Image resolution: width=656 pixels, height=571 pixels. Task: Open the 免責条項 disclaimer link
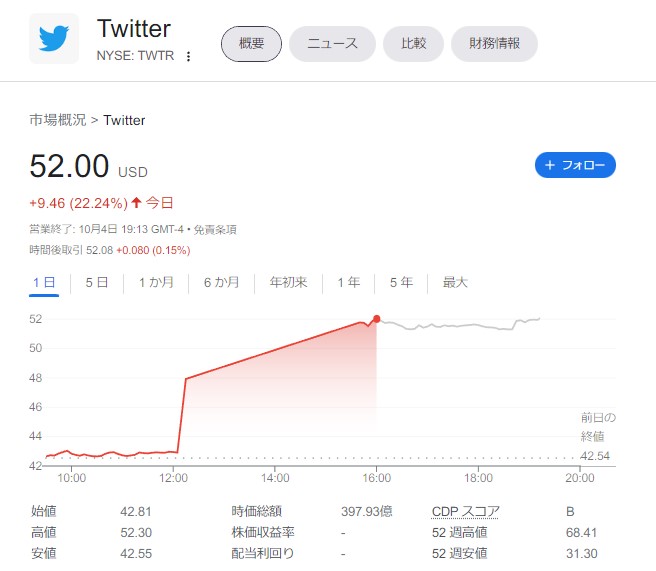point(215,229)
